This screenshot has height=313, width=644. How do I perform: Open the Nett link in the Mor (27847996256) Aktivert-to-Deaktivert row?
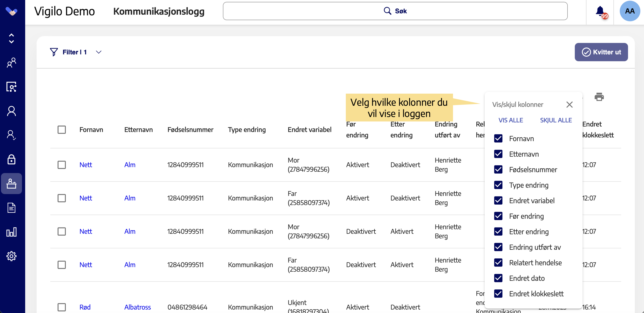click(86, 165)
